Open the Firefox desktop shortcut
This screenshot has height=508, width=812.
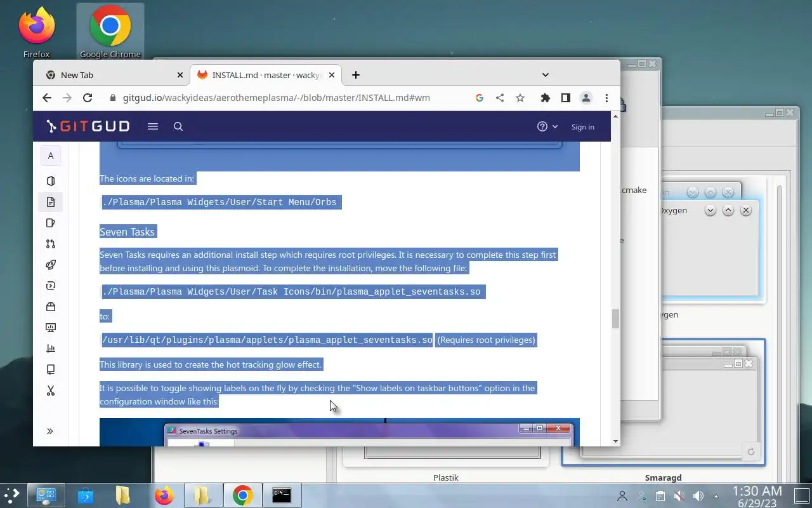36,33
